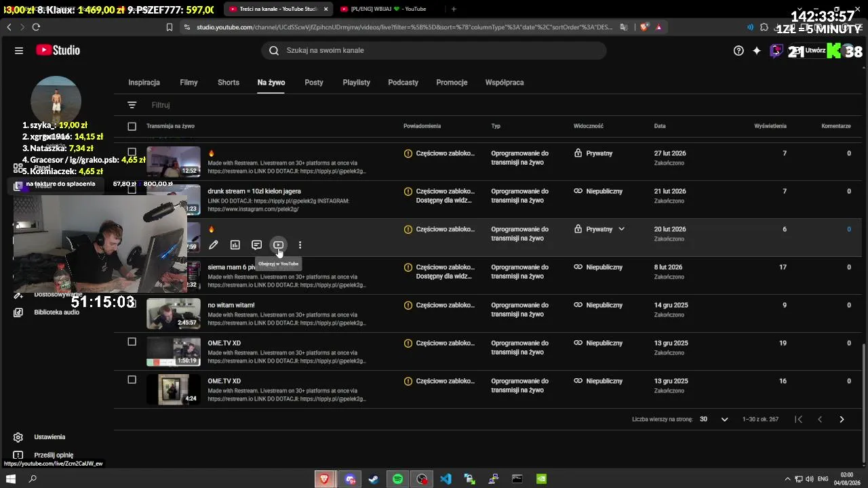Open a new browser tab with the plus button
868x488 pixels.
tap(454, 9)
